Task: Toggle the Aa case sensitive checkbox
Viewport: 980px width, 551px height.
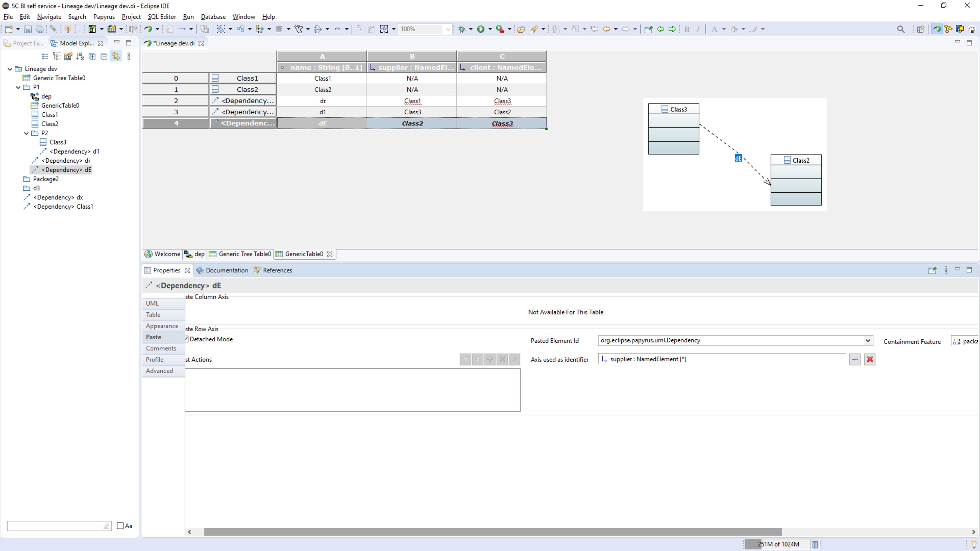Action: [x=120, y=526]
